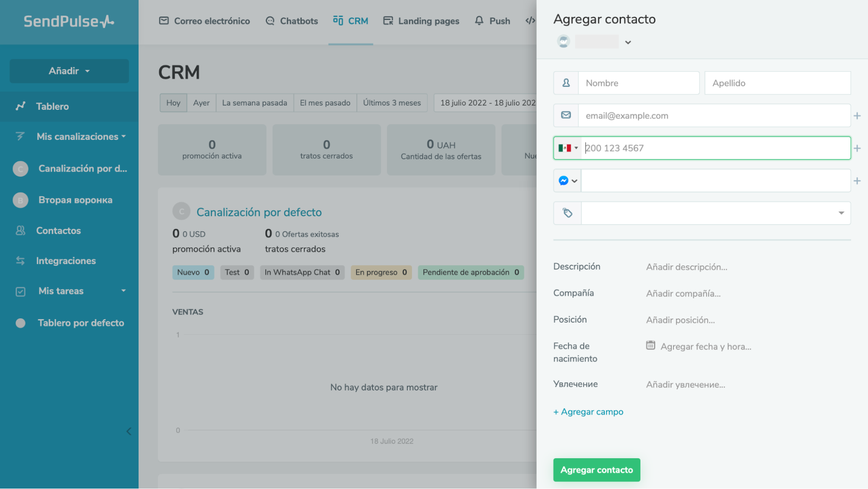Image resolution: width=868 pixels, height=489 pixels.
Task: Open Canalización por d... pipeline
Action: coord(83,169)
